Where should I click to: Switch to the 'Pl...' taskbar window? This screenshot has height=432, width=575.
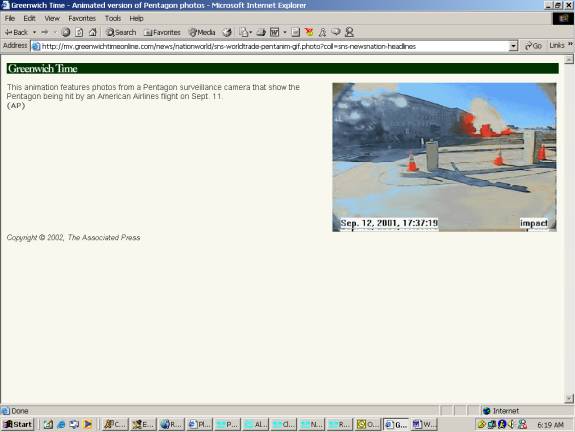point(199,424)
